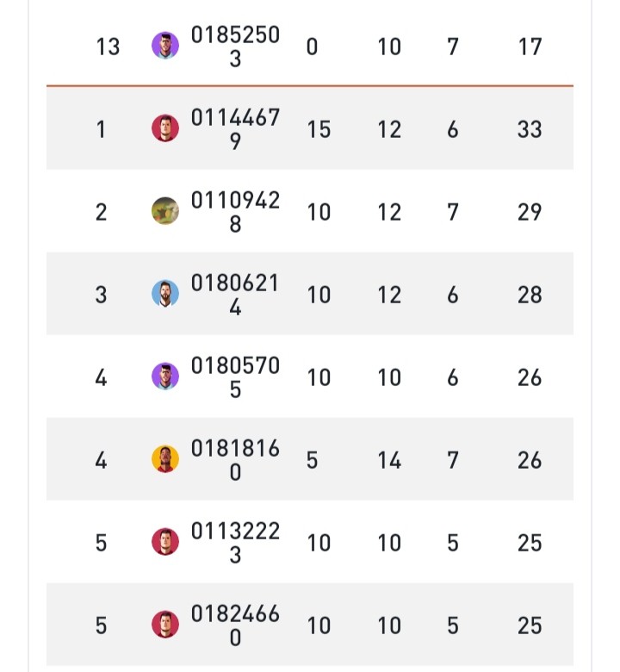This screenshot has width=620, height=672.
Task: Click total score 17 in top row
Action: pos(530,47)
